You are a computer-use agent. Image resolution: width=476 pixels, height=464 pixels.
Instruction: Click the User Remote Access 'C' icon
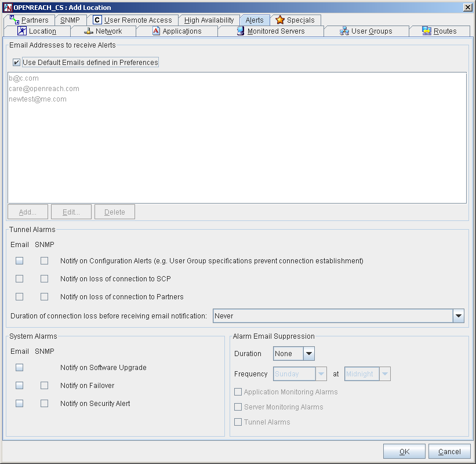[x=97, y=20]
